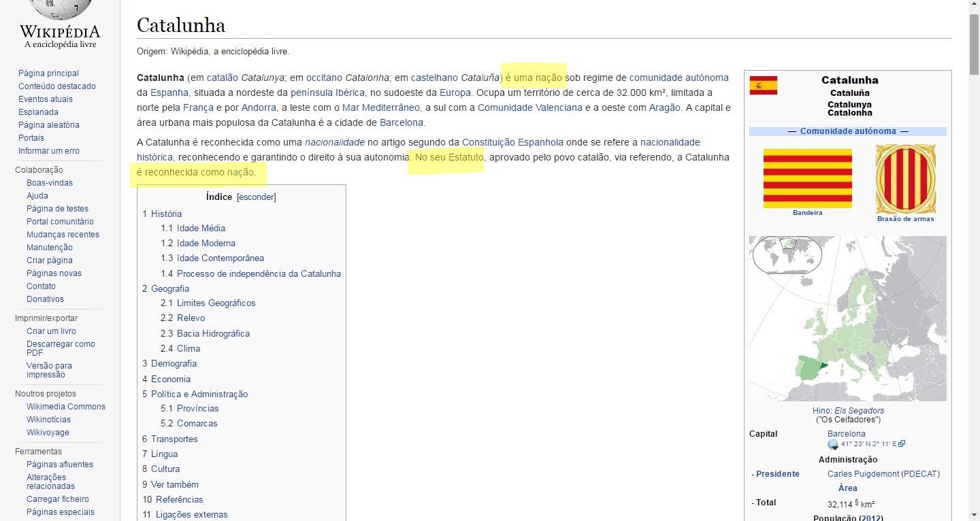Image resolution: width=980 pixels, height=521 pixels.
Task: Select Descarregar como PDF
Action: [61, 348]
